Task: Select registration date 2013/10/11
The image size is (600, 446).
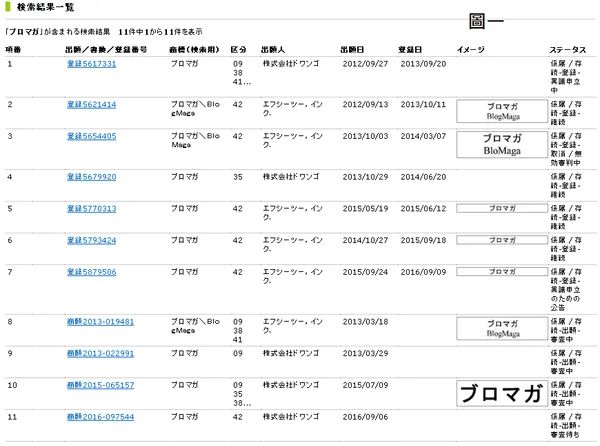Action: click(423, 104)
